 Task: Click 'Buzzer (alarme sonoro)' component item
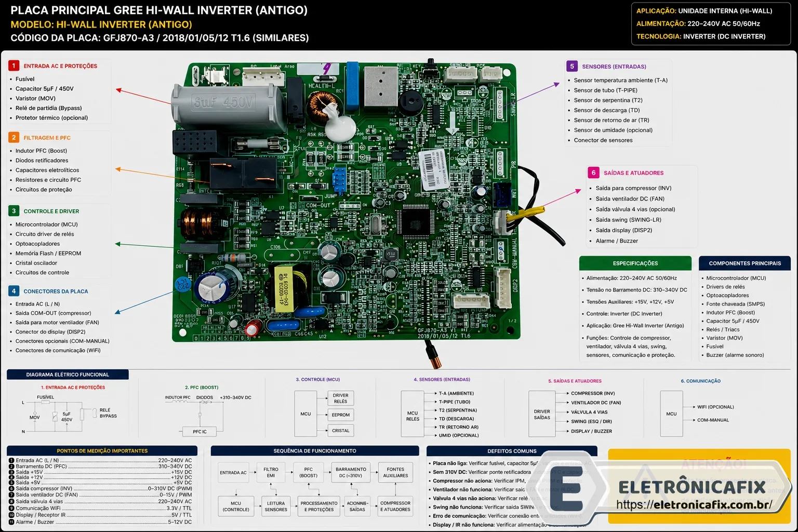click(x=735, y=355)
